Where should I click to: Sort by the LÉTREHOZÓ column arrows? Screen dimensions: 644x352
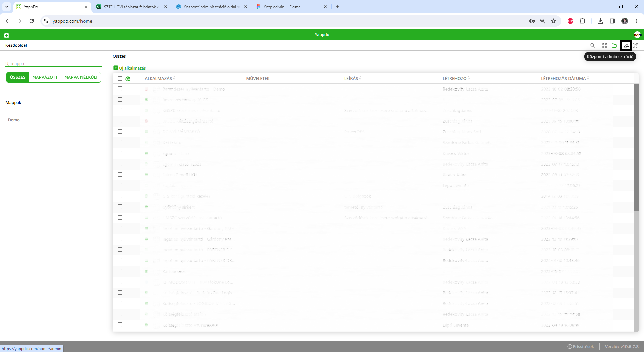469,78
